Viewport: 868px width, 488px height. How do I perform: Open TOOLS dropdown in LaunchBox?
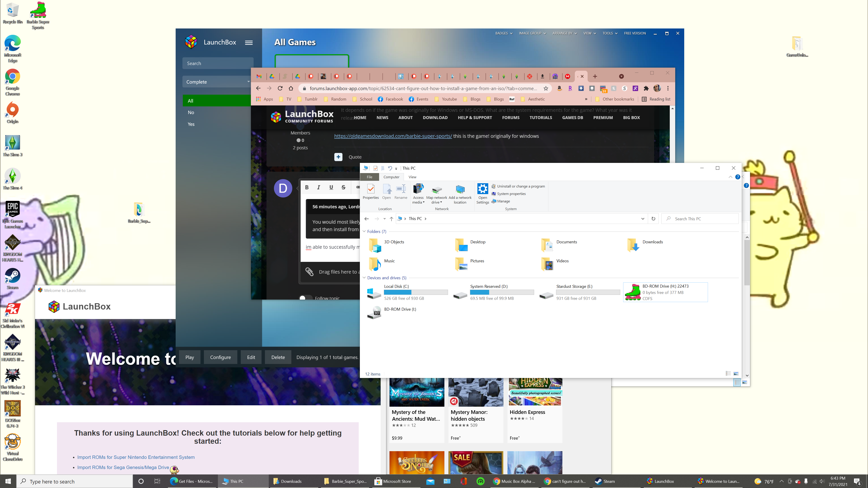coord(610,33)
